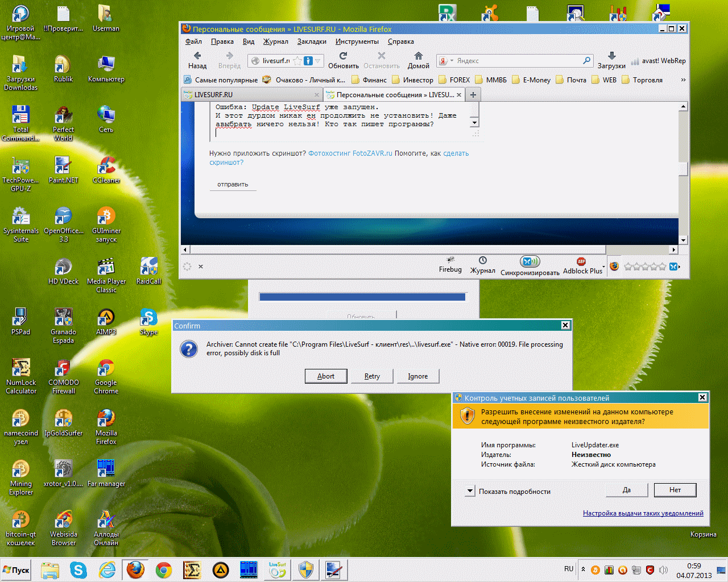This screenshot has width=728, height=582.
Task: Click Да in the user account control dialog
Action: (627, 490)
